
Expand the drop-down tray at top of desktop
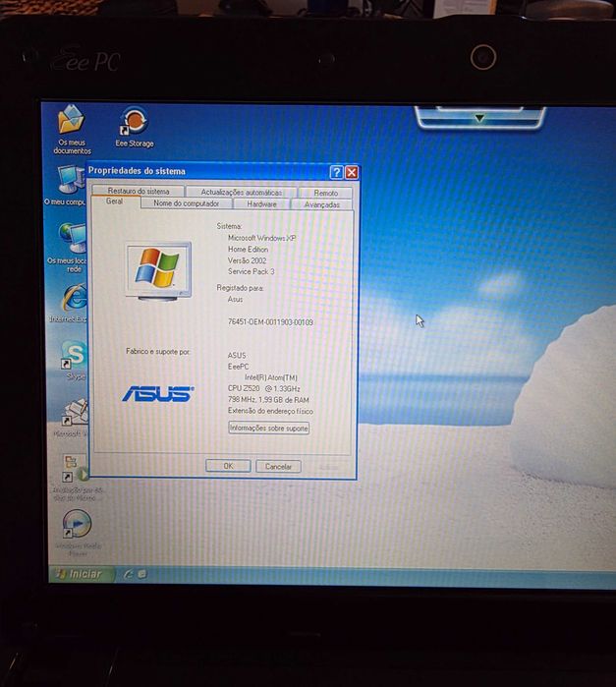tap(479, 118)
